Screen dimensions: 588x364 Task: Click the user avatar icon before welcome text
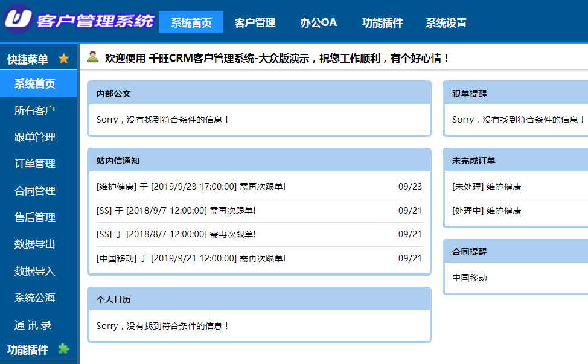pos(93,57)
